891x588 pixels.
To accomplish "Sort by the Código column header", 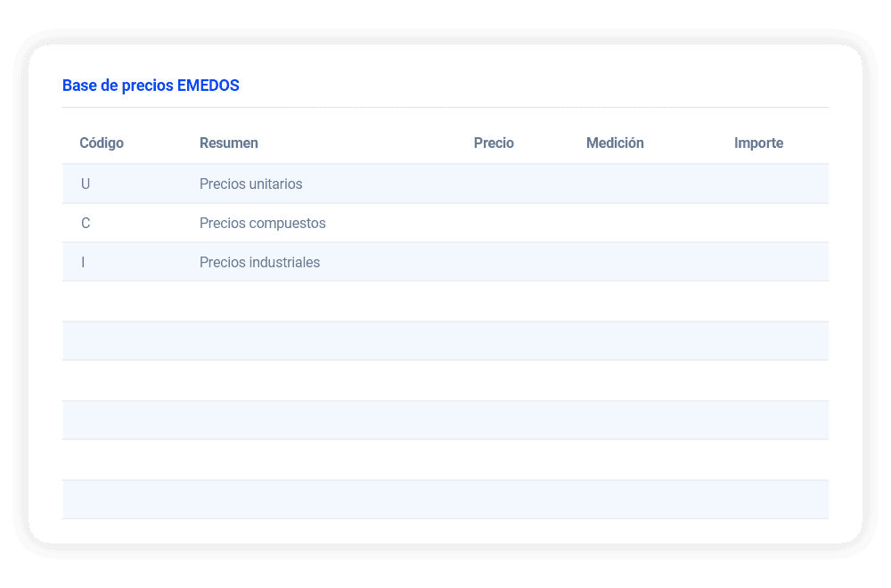I will pos(102,143).
